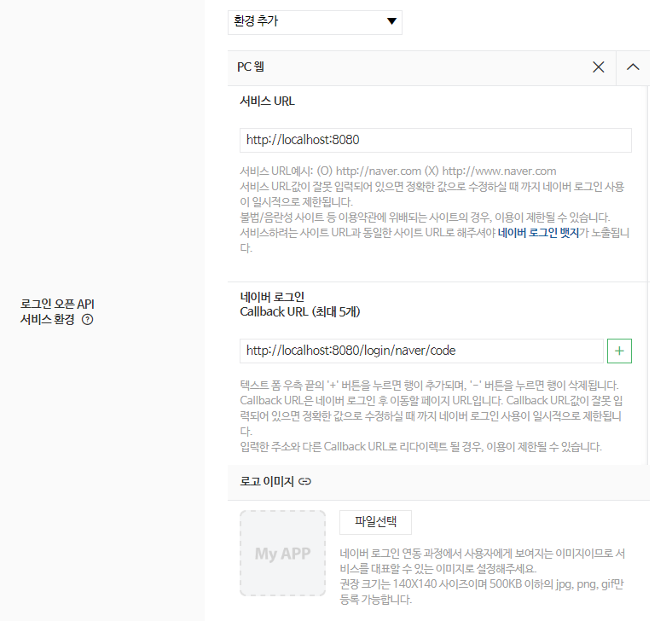Open the 환경 추가 dropdown
Image resolution: width=672 pixels, height=621 pixels.
315,22
